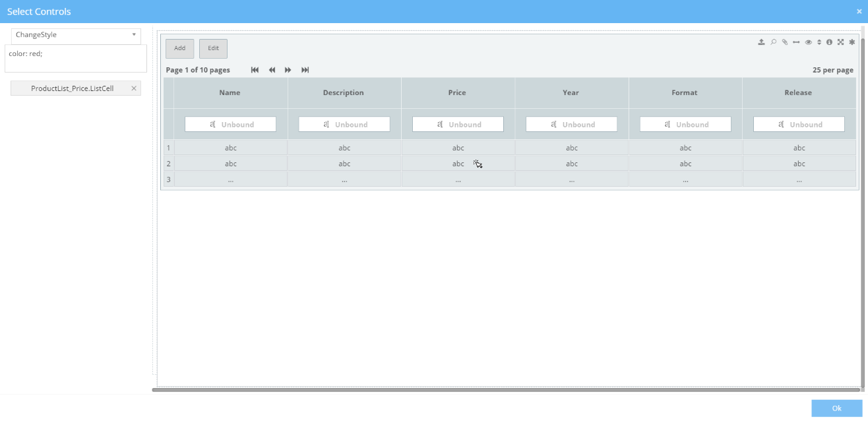Go to the last page of the list
Viewport: 868px width, 421px height.
[305, 70]
